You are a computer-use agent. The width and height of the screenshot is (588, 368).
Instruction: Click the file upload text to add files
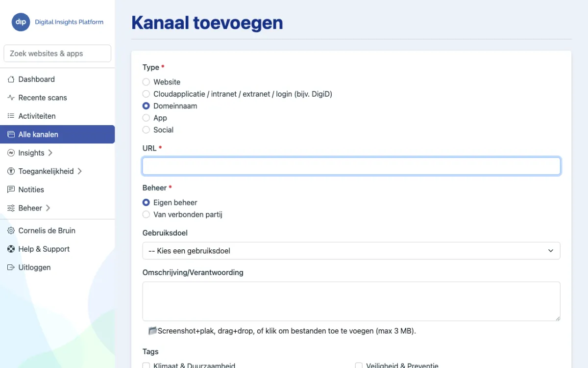[287, 331]
